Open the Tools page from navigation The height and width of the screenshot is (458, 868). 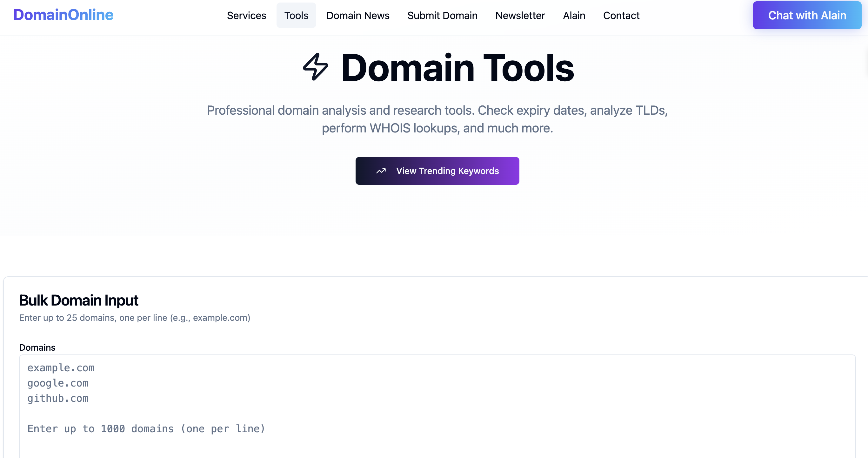(296, 15)
